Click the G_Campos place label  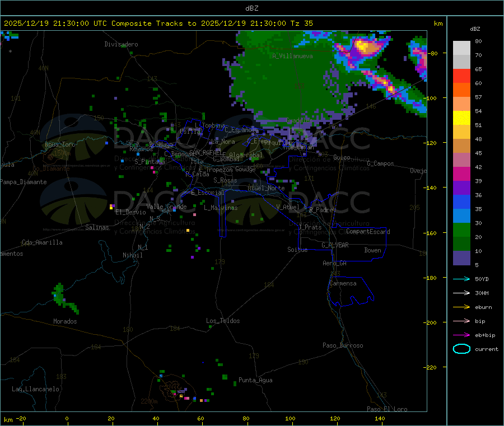coord(380,163)
